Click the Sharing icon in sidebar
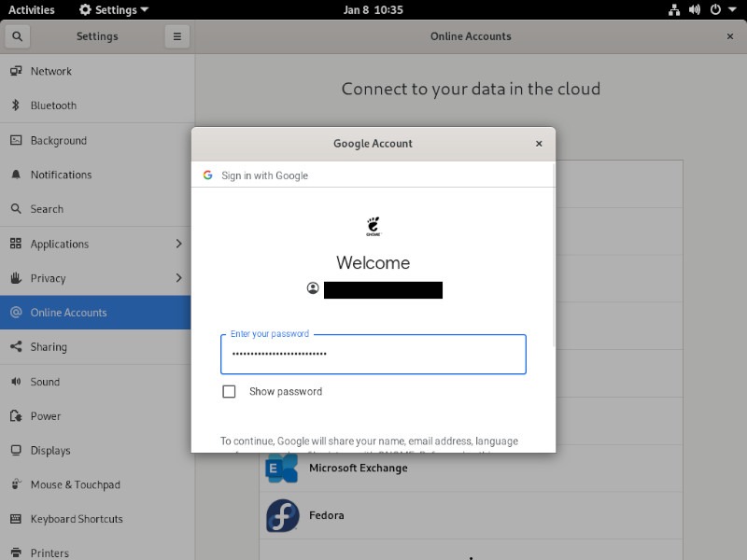Screen dimensions: 747x560 click(x=18, y=347)
